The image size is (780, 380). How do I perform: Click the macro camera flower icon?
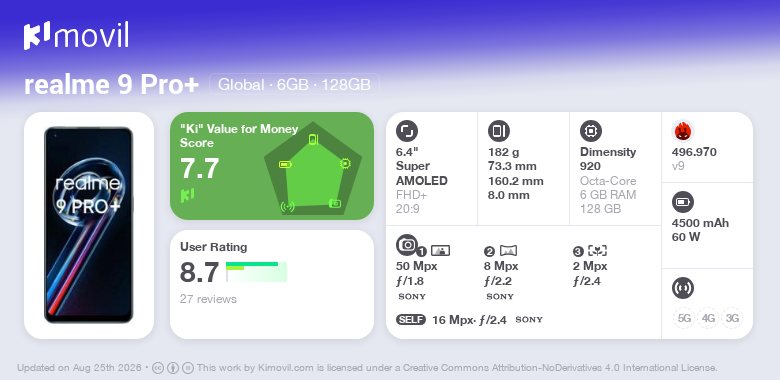(x=597, y=251)
